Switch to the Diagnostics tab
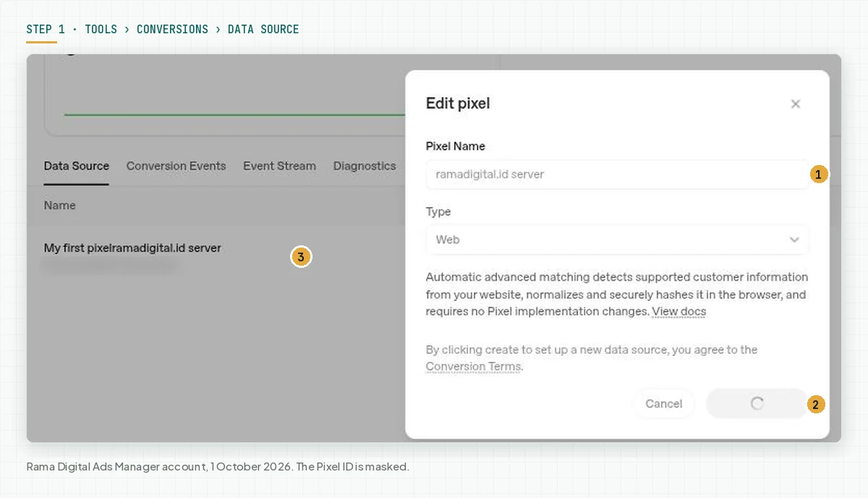Viewport: 868px width, 498px height. click(365, 166)
